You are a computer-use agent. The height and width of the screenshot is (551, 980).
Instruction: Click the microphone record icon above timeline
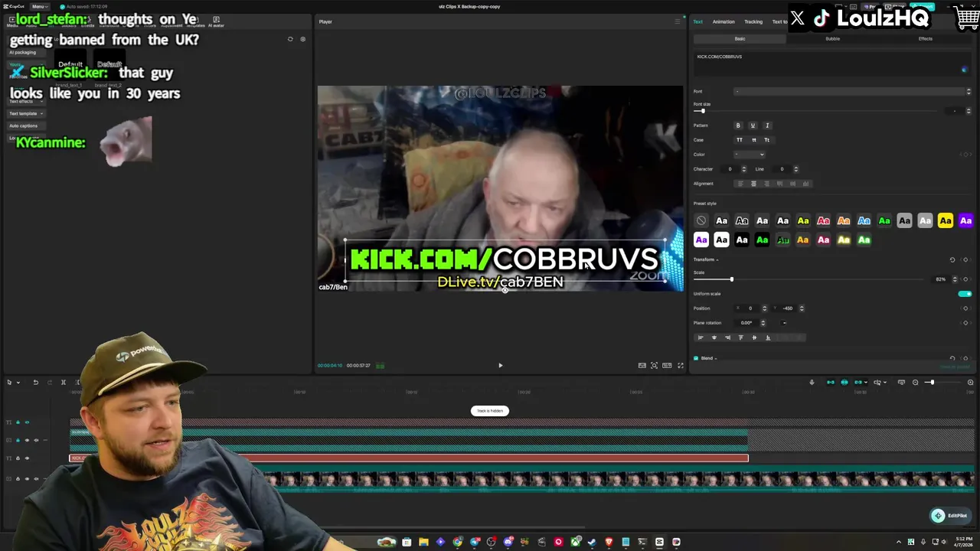[812, 382]
